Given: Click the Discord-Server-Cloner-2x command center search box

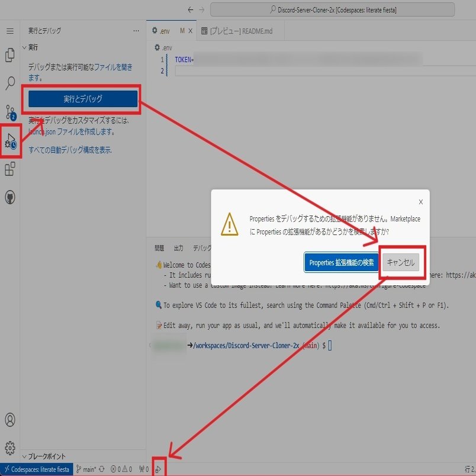Looking at the screenshot, I should coord(332,9).
